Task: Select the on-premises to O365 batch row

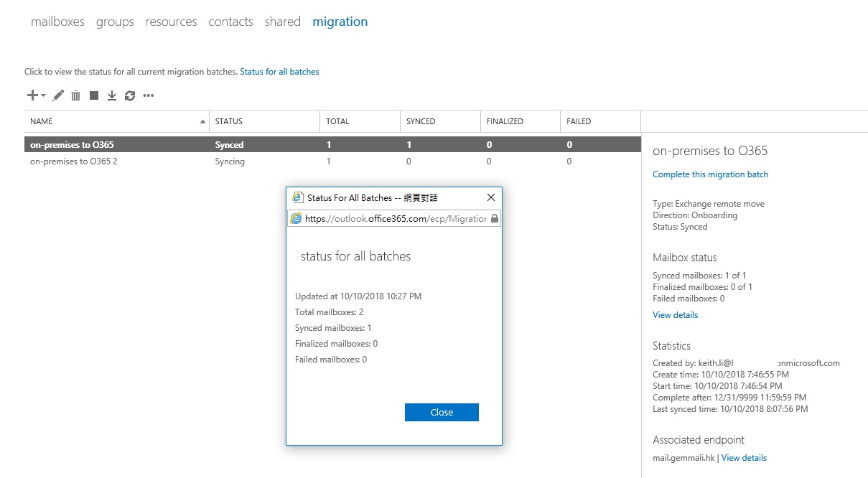Action: 115,144
